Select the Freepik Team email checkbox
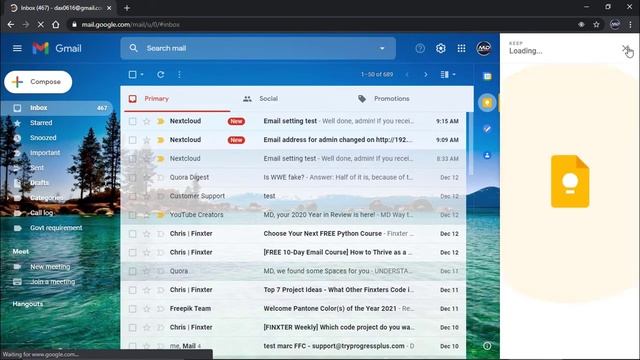The image size is (640, 360). click(133, 309)
